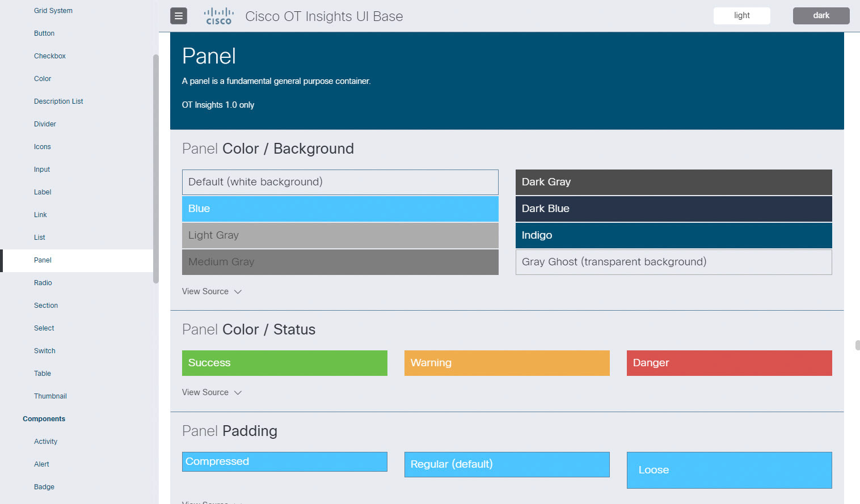Viewport: 860px width, 504px height.
Task: Click the Panel Padding heading
Action: (230, 431)
